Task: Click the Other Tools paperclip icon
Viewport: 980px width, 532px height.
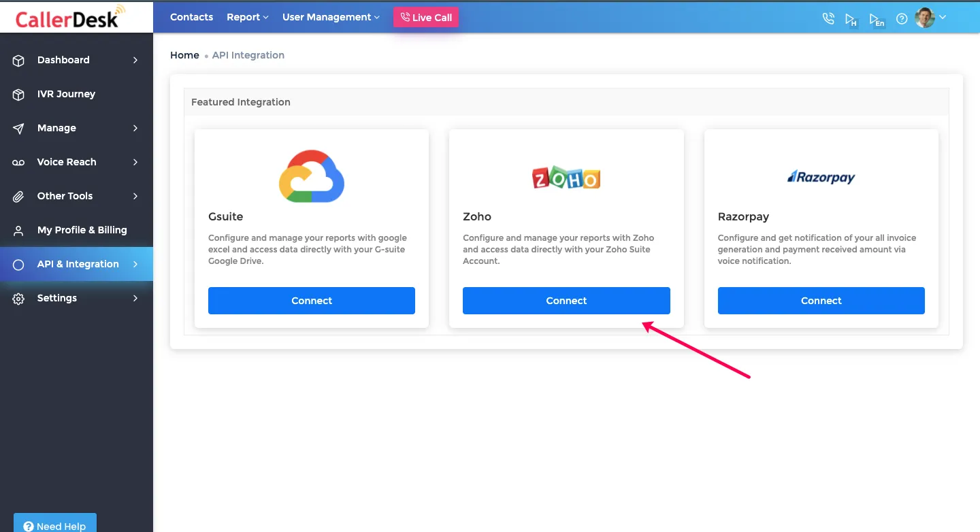Action: pos(18,197)
